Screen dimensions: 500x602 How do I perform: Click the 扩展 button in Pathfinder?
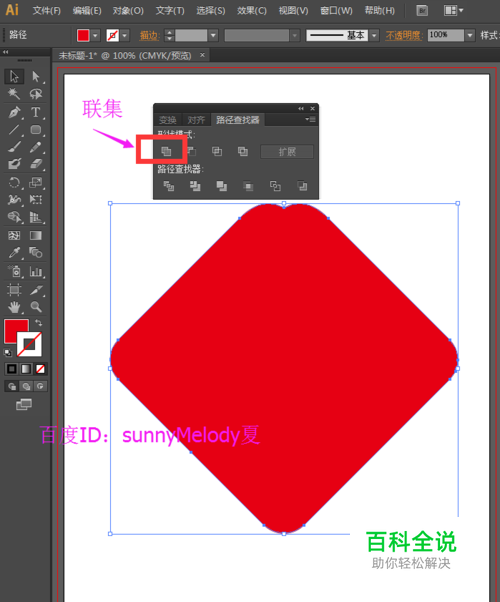pos(287,152)
